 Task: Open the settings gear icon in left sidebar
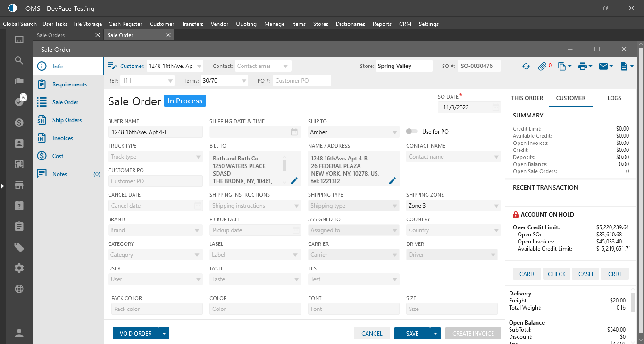19,268
